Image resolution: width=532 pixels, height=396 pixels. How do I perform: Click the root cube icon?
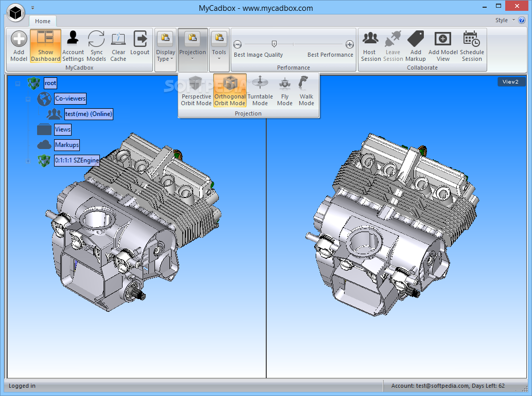point(33,83)
